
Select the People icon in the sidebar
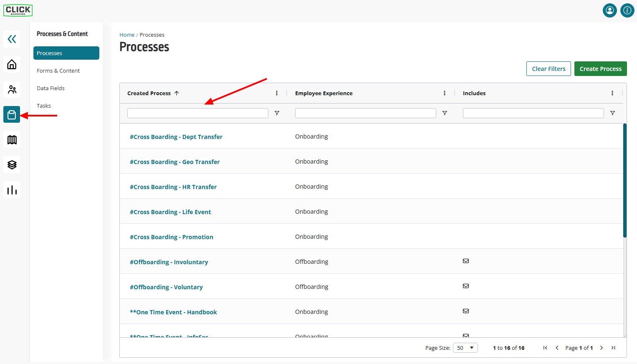(x=11, y=89)
